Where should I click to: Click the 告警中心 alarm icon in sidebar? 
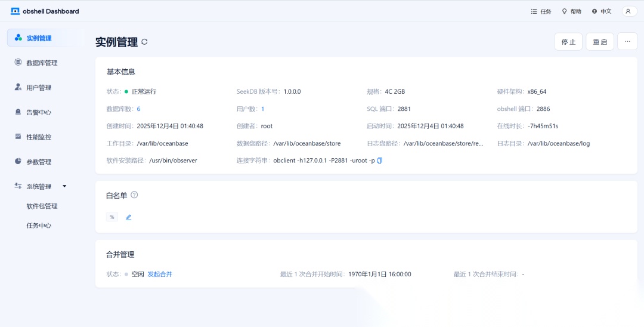pos(18,112)
